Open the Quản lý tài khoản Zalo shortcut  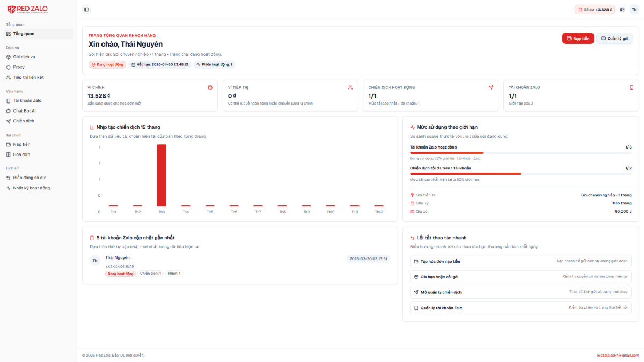coord(521,308)
